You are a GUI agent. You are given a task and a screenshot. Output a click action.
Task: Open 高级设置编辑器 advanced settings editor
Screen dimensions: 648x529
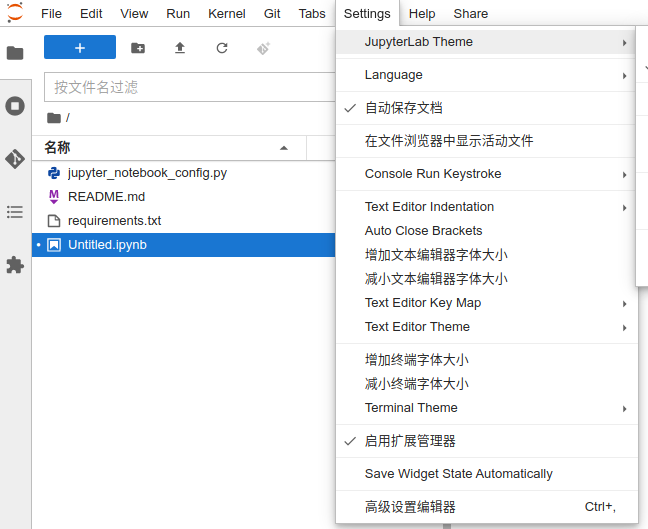click(485, 507)
